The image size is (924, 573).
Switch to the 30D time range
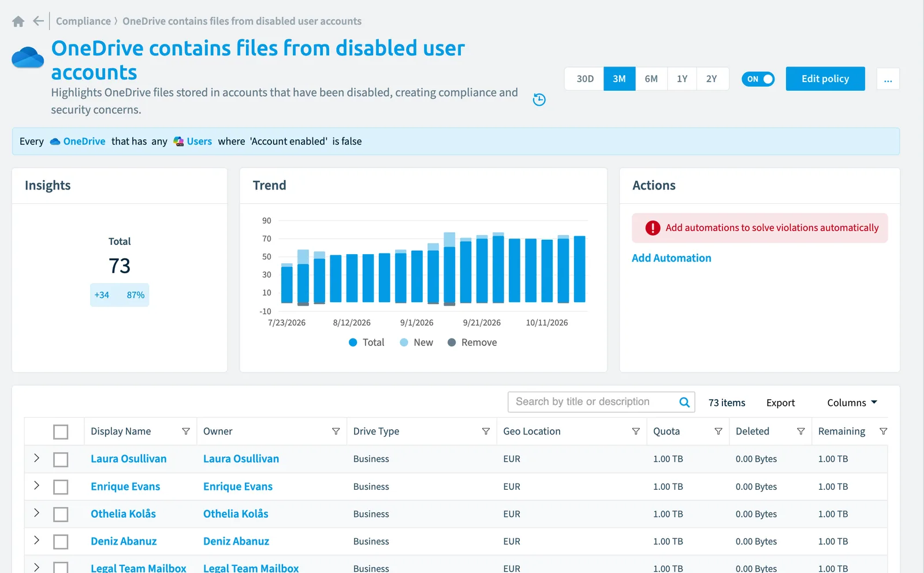(584, 79)
